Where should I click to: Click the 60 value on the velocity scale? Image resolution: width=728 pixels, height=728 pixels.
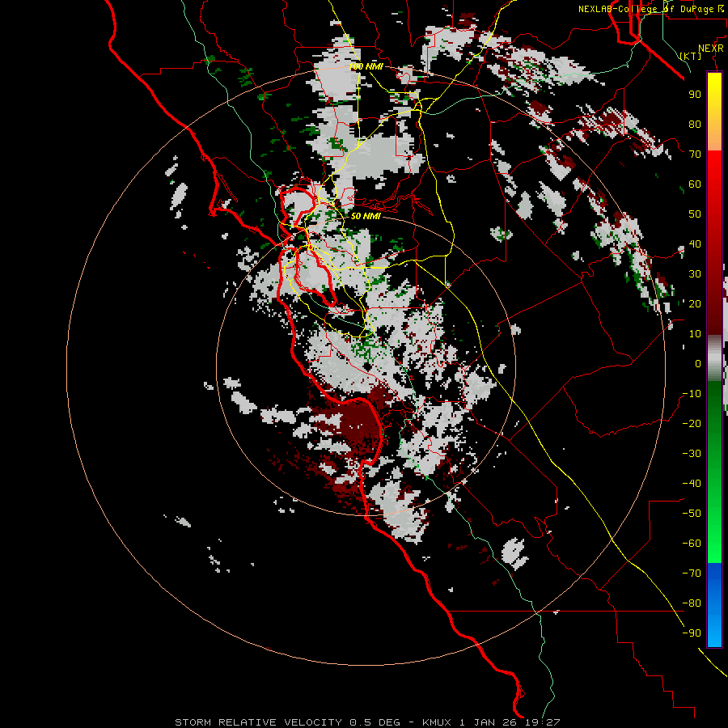click(x=695, y=184)
